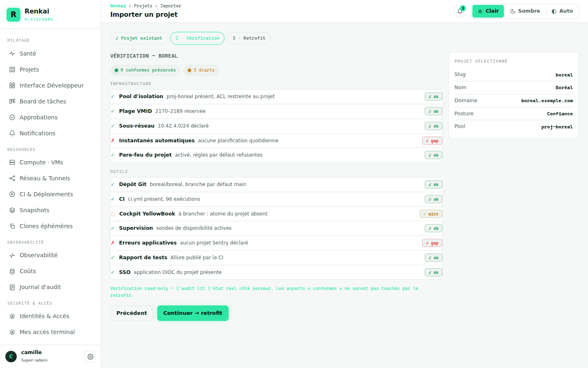This screenshot has width=588, height=368.
Task: Click the gap badge for Erreurs applicatives
Action: click(x=432, y=243)
